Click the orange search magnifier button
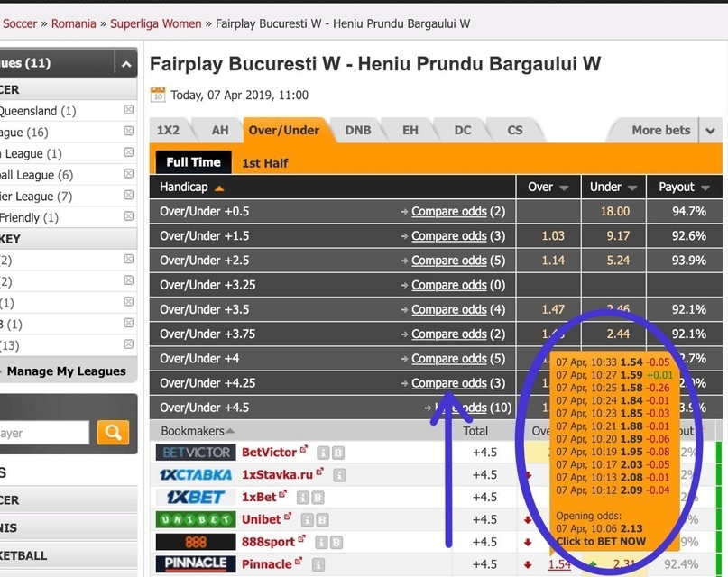 (113, 433)
